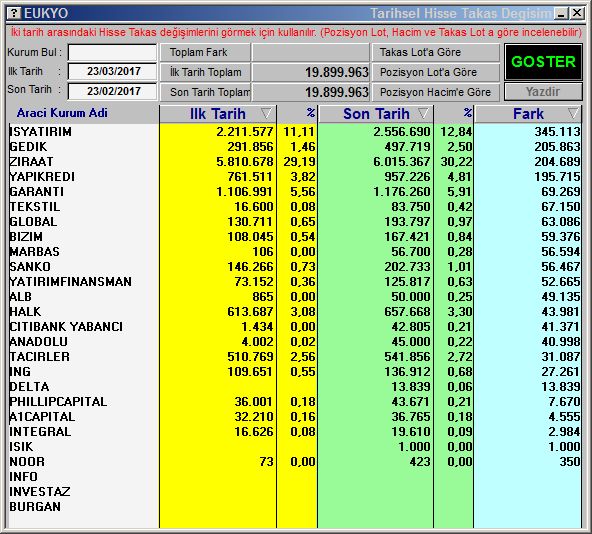
Task: Click the Son Tarih date field
Action: 112,91
